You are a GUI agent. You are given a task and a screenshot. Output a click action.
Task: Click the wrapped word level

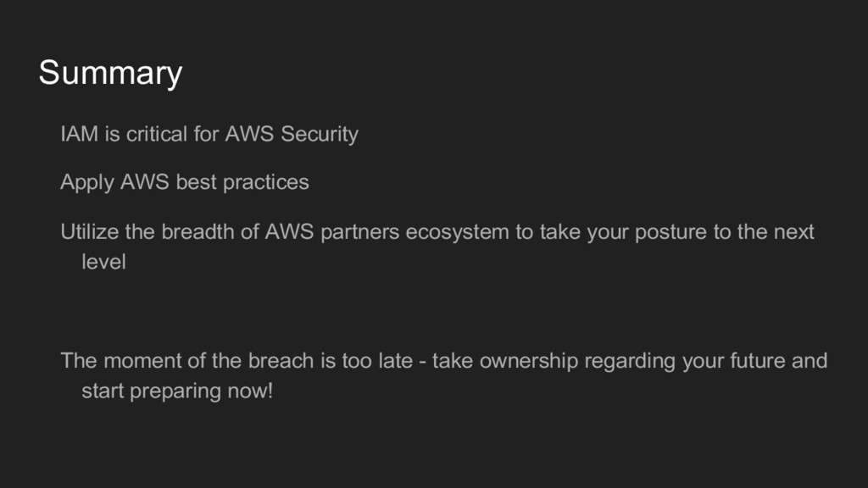(x=103, y=262)
